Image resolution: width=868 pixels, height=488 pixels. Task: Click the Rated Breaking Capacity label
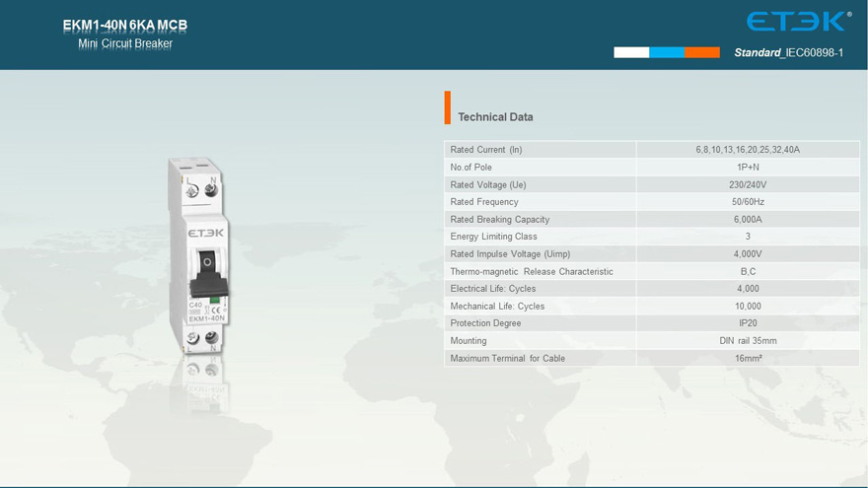[499, 219]
